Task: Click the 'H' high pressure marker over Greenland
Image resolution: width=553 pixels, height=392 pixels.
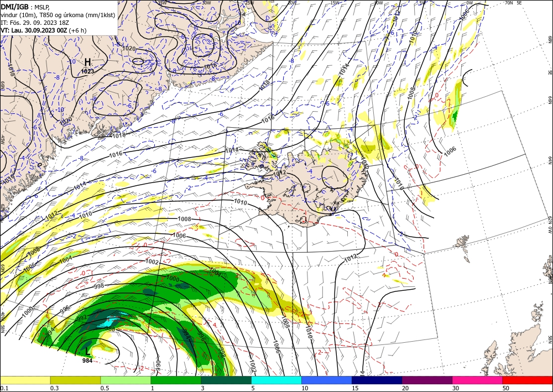Action: point(88,62)
